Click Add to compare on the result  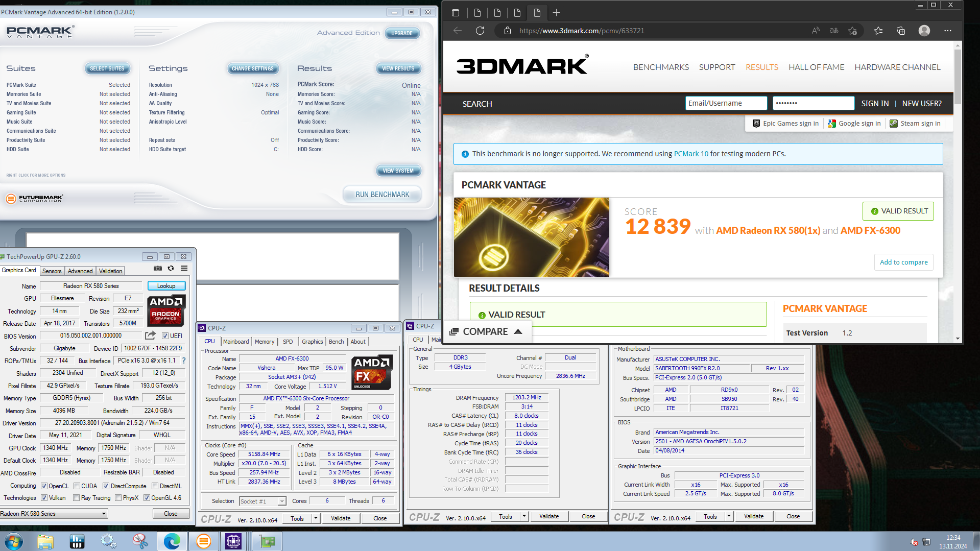point(903,262)
